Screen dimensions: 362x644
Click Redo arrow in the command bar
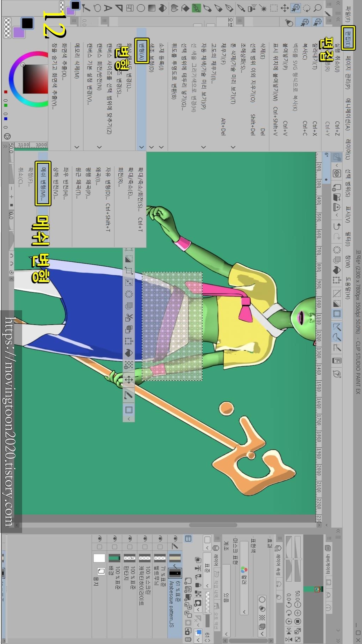pyautogui.click(x=337, y=237)
